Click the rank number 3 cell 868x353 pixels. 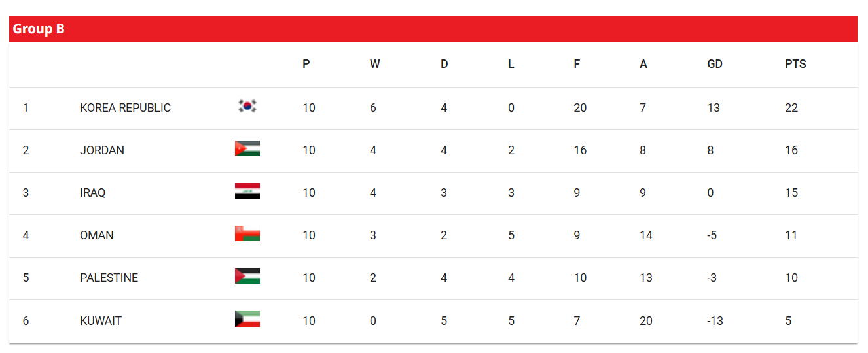pyautogui.click(x=26, y=193)
